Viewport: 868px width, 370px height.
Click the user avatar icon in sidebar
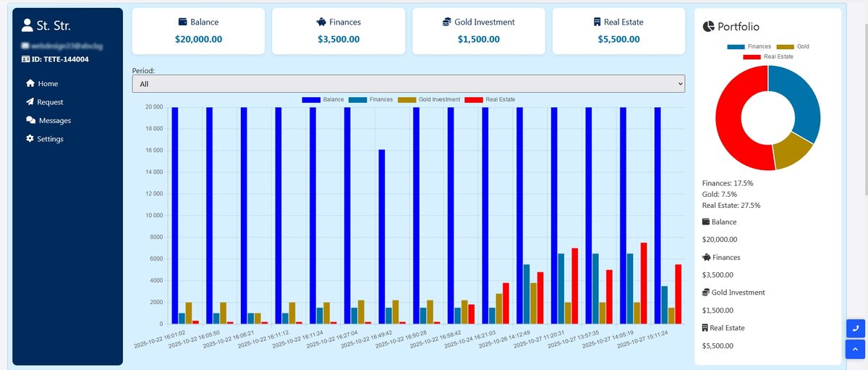[28, 26]
